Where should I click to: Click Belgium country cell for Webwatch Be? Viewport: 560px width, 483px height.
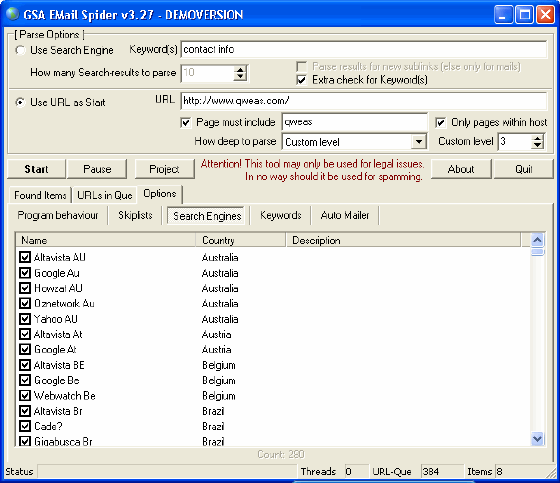219,396
